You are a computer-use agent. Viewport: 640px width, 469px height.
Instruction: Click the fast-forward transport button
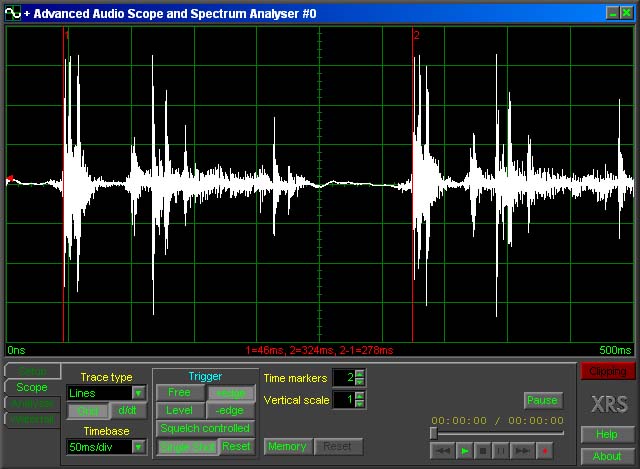(522, 451)
